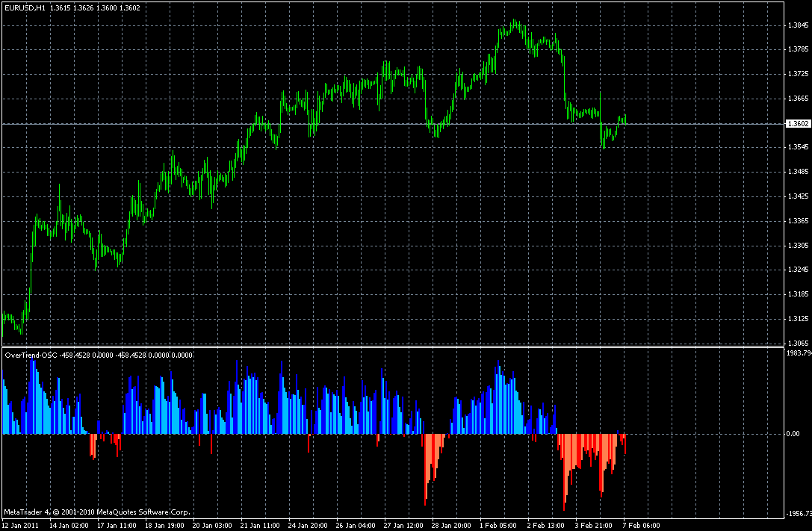
Task: Select the 1.3545 price level label
Action: click(798, 148)
